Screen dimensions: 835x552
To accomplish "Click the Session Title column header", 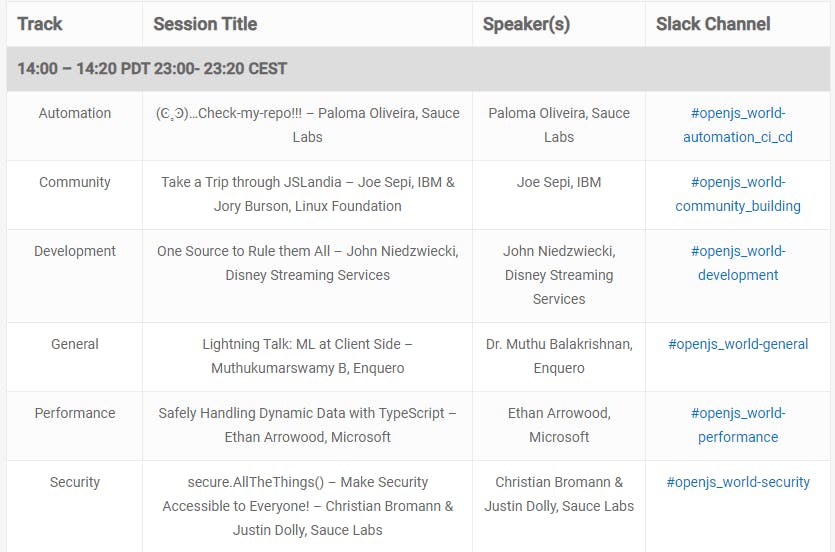I will pos(205,24).
